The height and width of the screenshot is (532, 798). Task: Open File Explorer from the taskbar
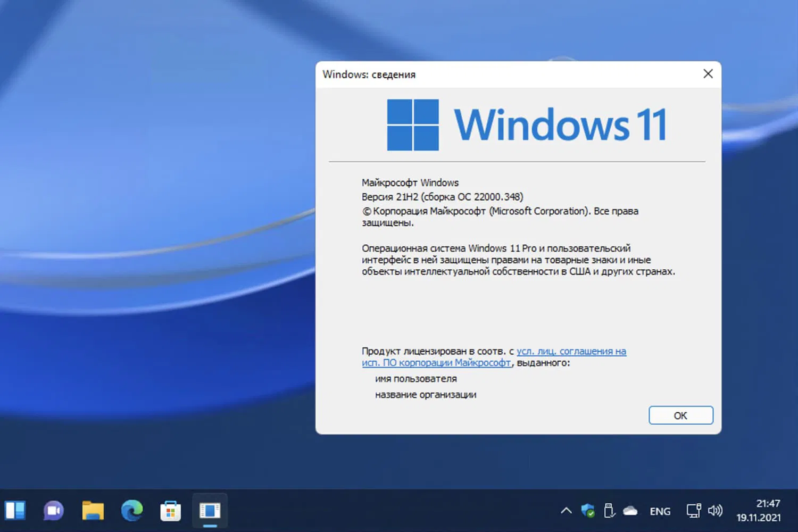tap(93, 511)
